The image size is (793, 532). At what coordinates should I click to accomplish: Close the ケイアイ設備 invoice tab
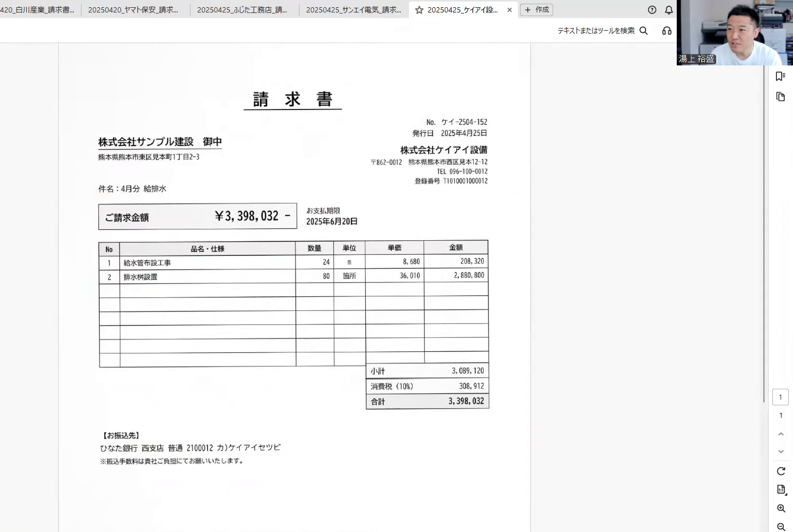coord(510,10)
